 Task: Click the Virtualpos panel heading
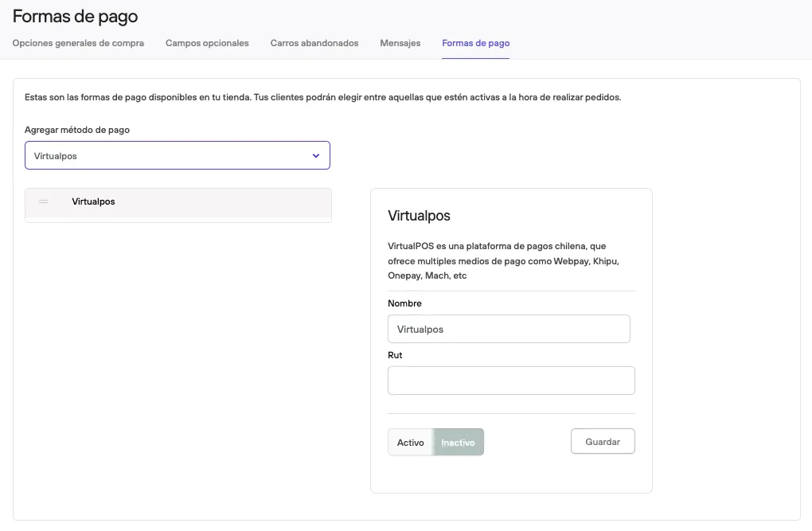point(419,216)
